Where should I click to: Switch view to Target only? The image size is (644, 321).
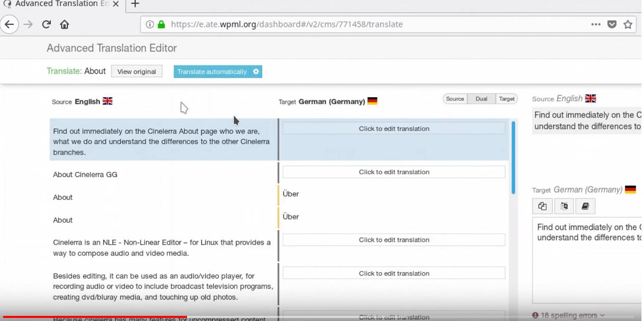(506, 99)
